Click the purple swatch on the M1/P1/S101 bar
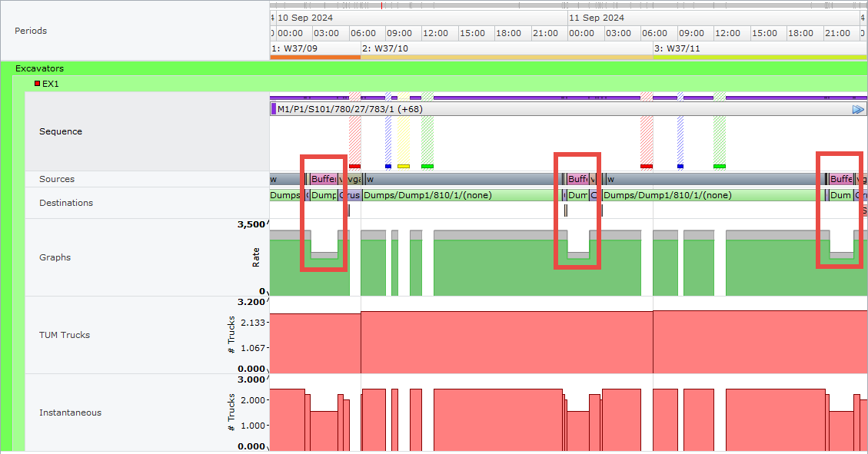Viewport: 868px width, 454px height. point(274,109)
